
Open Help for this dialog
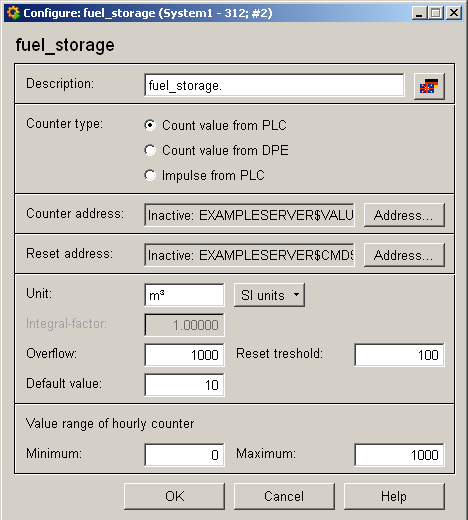tap(394, 496)
